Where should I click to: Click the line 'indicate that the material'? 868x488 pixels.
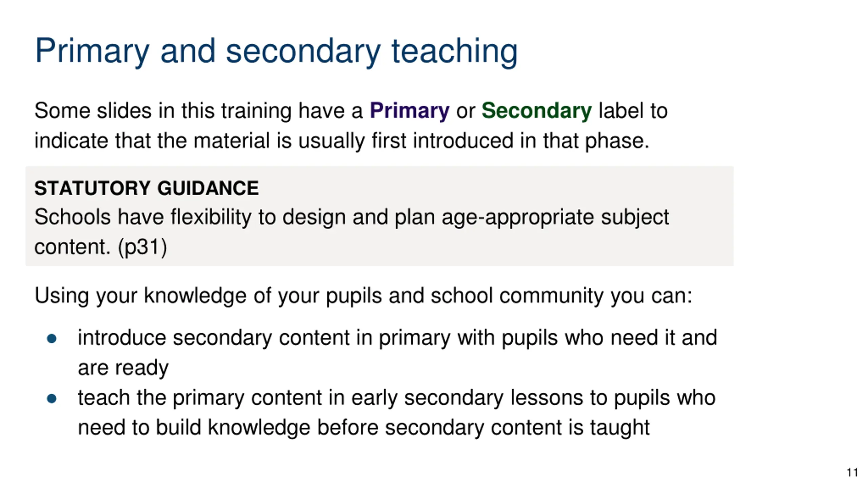click(x=342, y=141)
